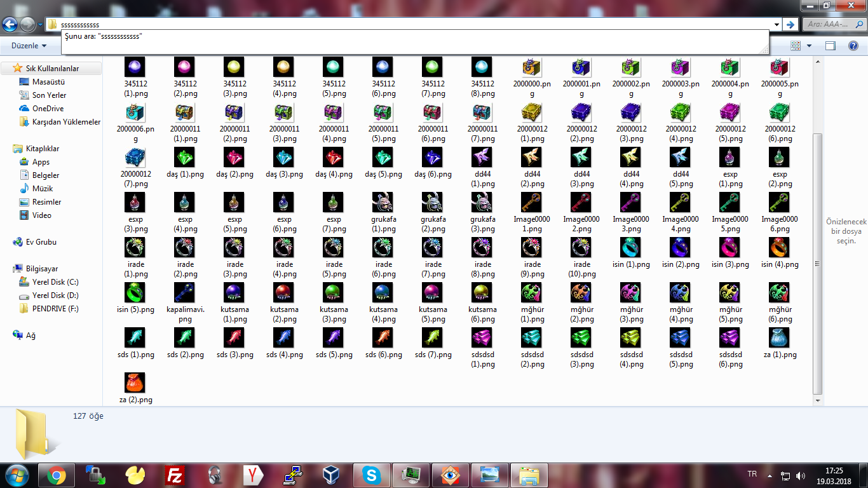This screenshot has height=488, width=868.
Task: Open FileZilla from the taskbar
Action: 174,475
